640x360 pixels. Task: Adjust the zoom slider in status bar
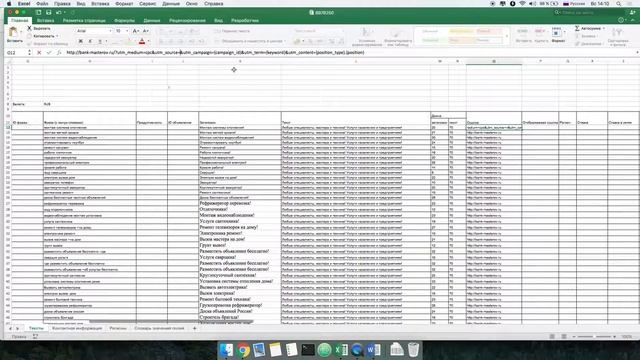click(x=594, y=337)
